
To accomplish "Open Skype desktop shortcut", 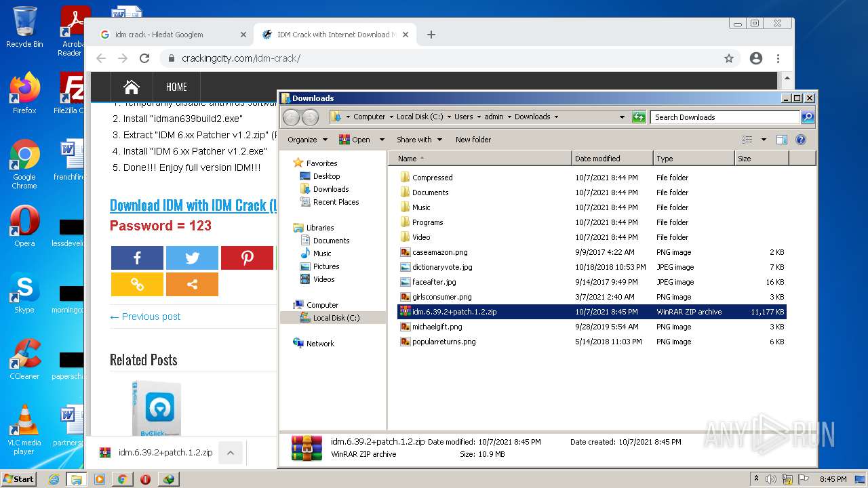I will [x=24, y=293].
